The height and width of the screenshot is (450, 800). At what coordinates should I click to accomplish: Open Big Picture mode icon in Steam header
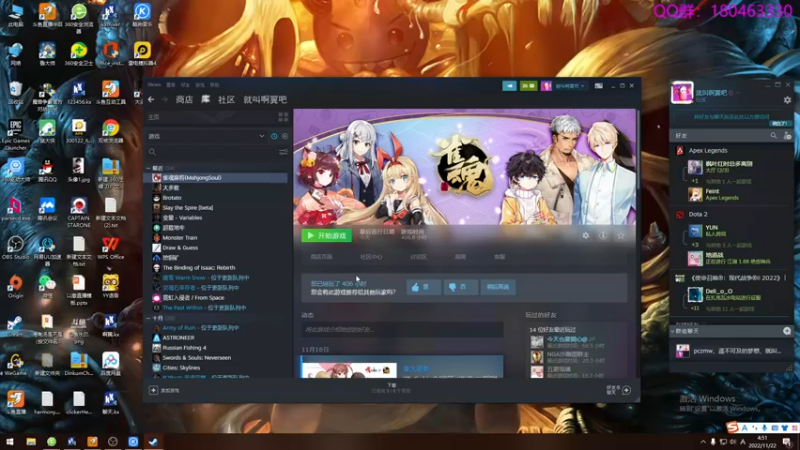[598, 86]
